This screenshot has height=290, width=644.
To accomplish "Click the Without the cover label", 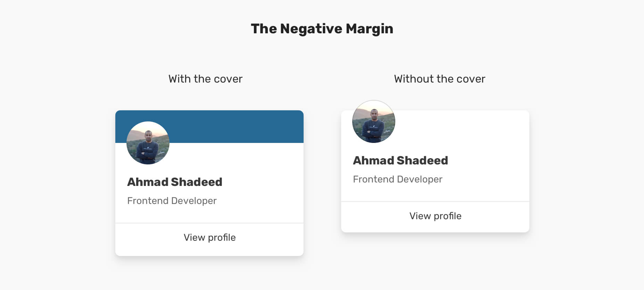I will (439, 79).
